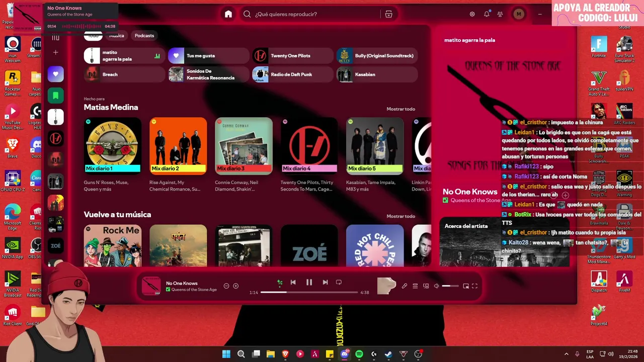644x362 pixels.
Task: Open the Fortnite desktop shortcut
Action: pos(599,47)
